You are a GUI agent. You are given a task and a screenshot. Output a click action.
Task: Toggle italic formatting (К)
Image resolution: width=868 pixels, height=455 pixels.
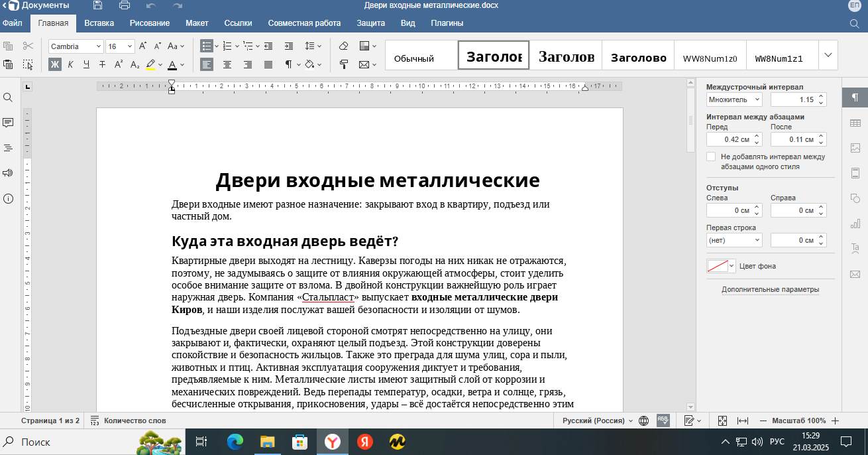(70, 64)
